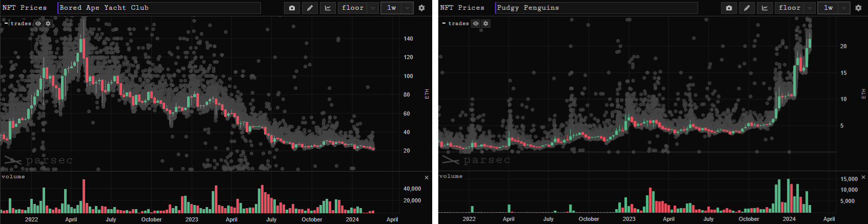Open settings gear for Pudgy Penguins panel

(858, 8)
